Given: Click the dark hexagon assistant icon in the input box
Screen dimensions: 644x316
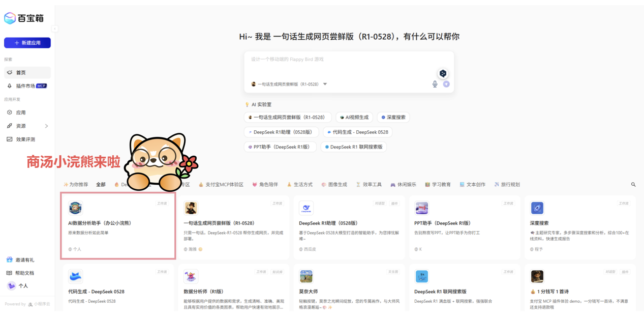Looking at the screenshot, I should point(443,73).
